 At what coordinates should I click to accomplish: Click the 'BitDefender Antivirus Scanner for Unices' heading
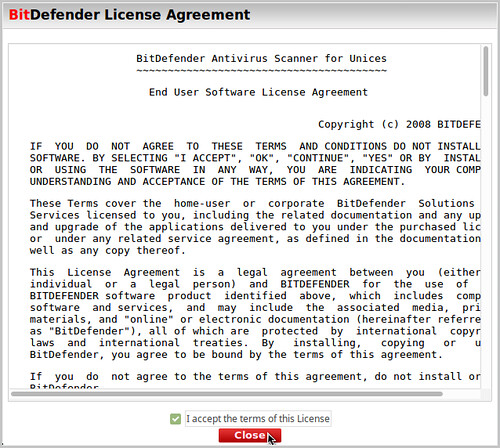pos(261,59)
